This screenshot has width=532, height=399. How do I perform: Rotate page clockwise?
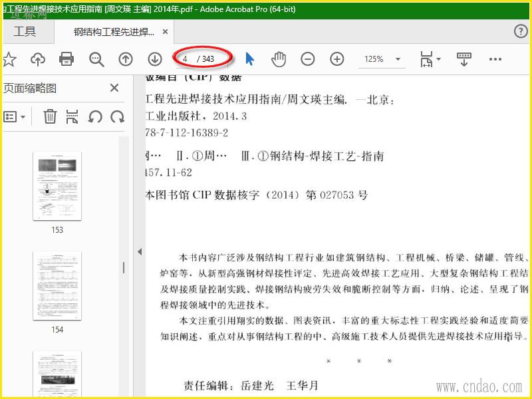tap(118, 117)
